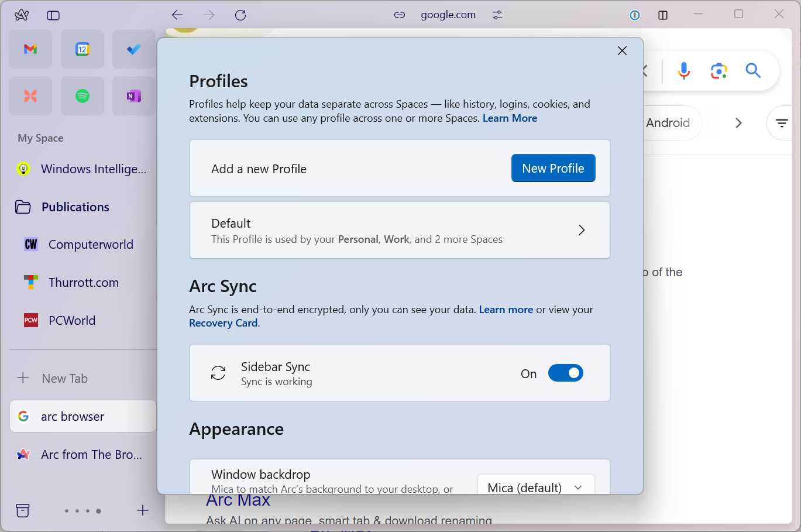Open Gmail from the pinned sidebar icons

pos(30,49)
